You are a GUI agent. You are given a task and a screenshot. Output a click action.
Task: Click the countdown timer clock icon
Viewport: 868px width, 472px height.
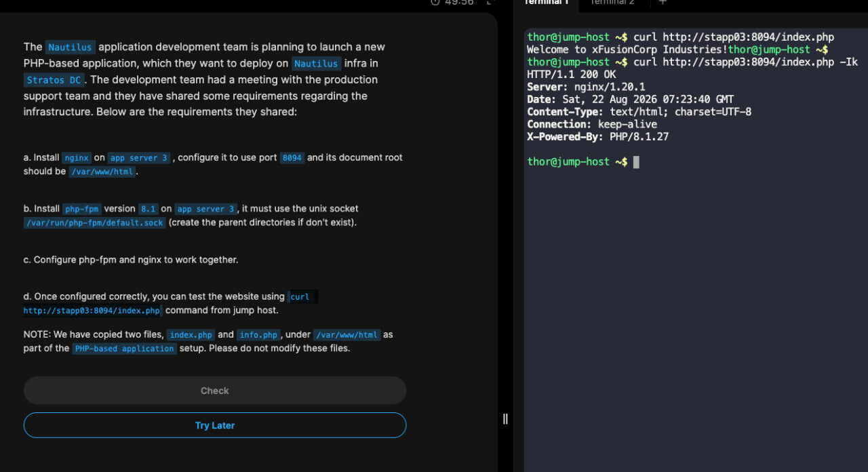point(435,2)
